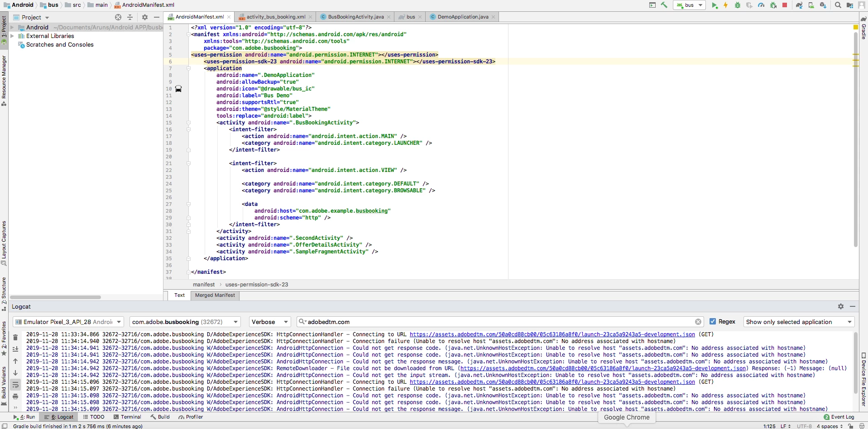Apply Changes with the lightning bolt icon

point(726,5)
